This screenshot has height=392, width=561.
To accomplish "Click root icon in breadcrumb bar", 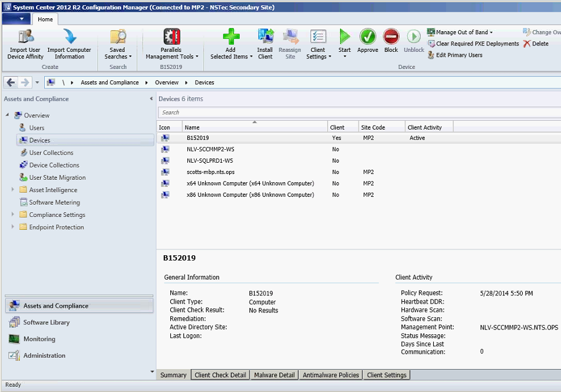I will pyautogui.click(x=51, y=83).
